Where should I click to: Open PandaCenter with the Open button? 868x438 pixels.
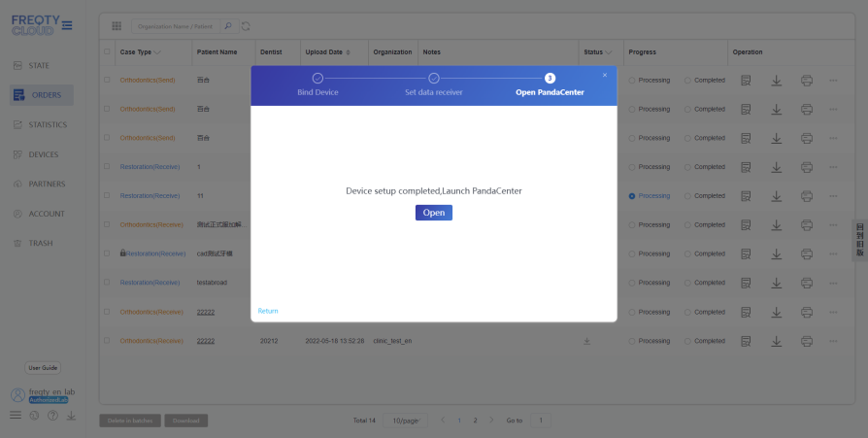tap(433, 213)
